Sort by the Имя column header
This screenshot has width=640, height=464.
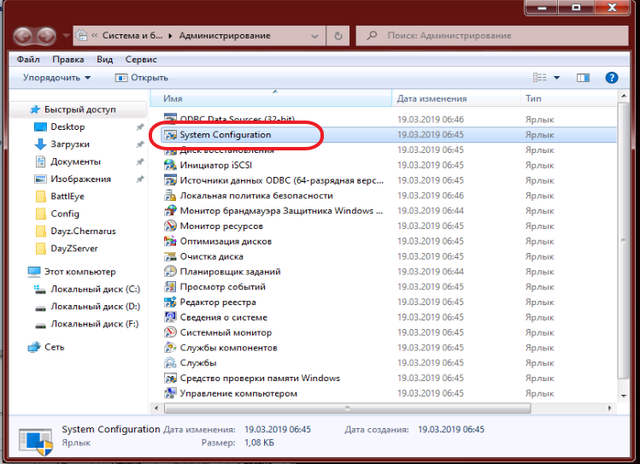pos(271,98)
